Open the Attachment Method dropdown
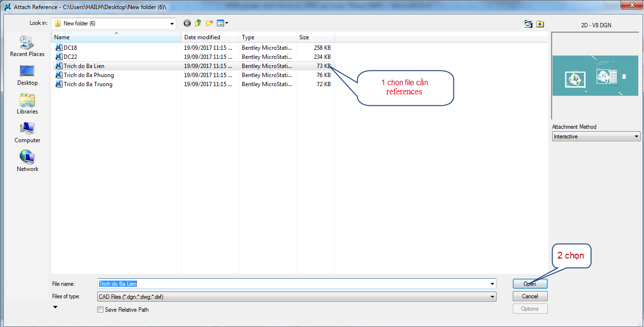 coord(596,136)
